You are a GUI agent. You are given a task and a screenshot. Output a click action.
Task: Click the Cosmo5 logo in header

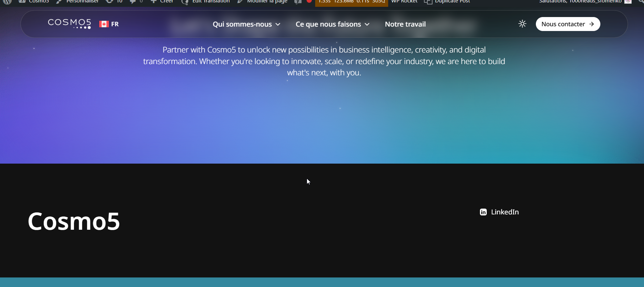pos(69,24)
